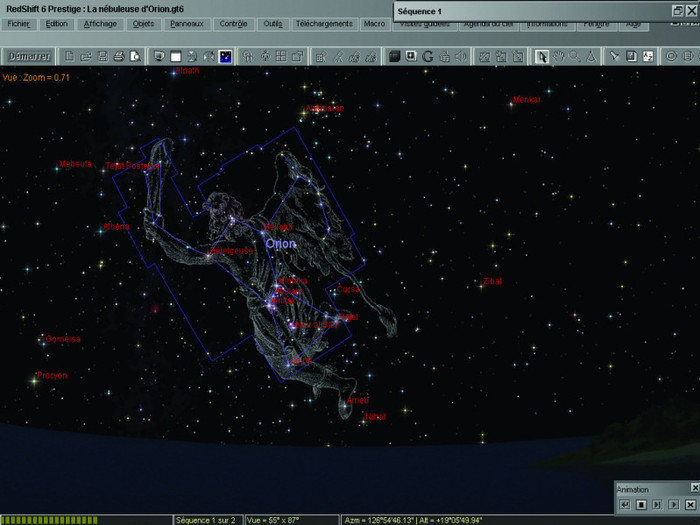Click the Orion constellation label
This screenshot has width=700, height=525.
pyautogui.click(x=280, y=244)
